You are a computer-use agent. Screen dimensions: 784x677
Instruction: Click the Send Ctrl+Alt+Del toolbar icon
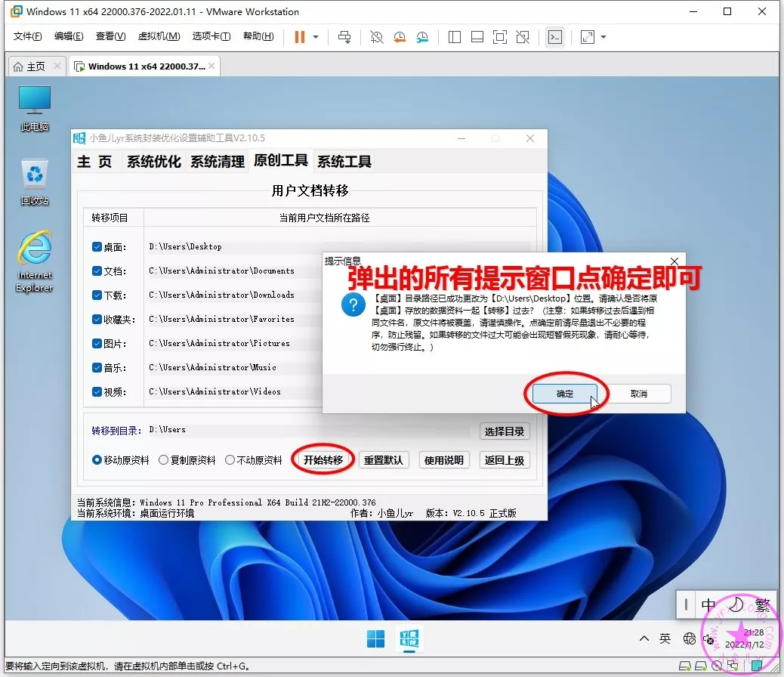click(344, 37)
